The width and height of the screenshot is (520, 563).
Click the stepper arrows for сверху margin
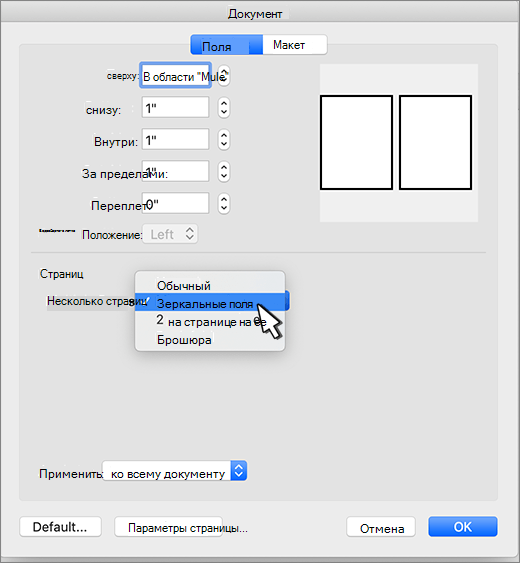(x=224, y=75)
